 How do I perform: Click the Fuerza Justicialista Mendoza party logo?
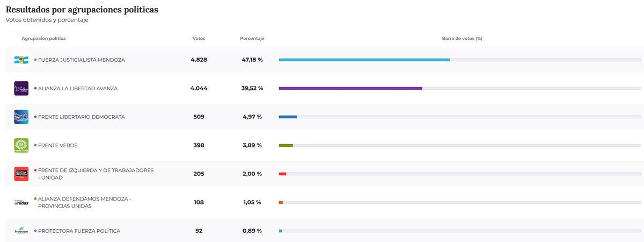click(21, 60)
